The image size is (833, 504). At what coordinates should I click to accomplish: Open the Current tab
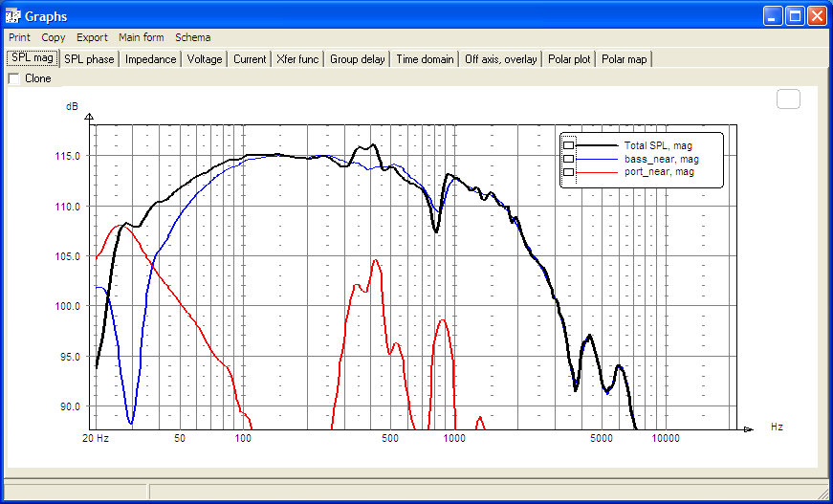(x=250, y=59)
